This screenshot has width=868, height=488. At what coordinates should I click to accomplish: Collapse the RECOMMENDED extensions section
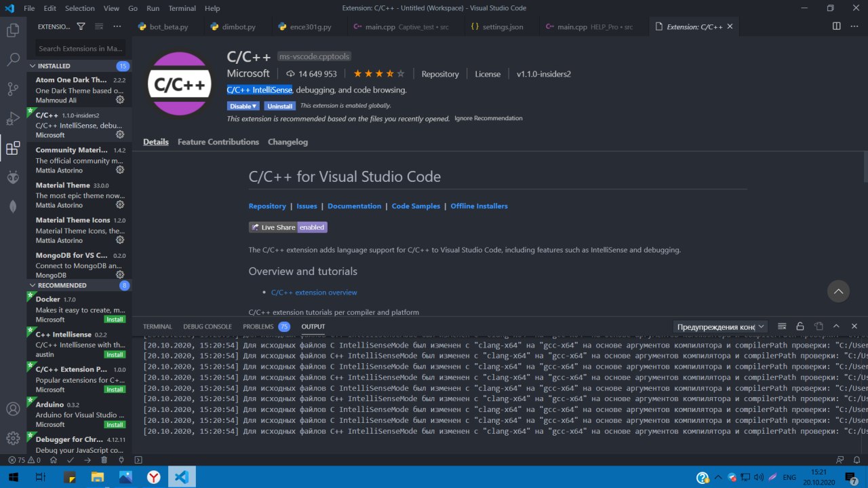tap(33, 286)
